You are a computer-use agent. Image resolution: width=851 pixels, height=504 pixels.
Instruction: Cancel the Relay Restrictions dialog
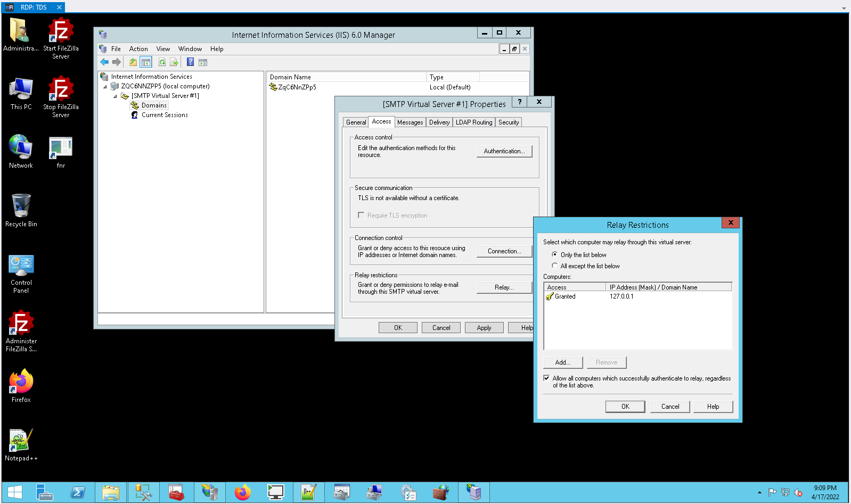(x=670, y=407)
